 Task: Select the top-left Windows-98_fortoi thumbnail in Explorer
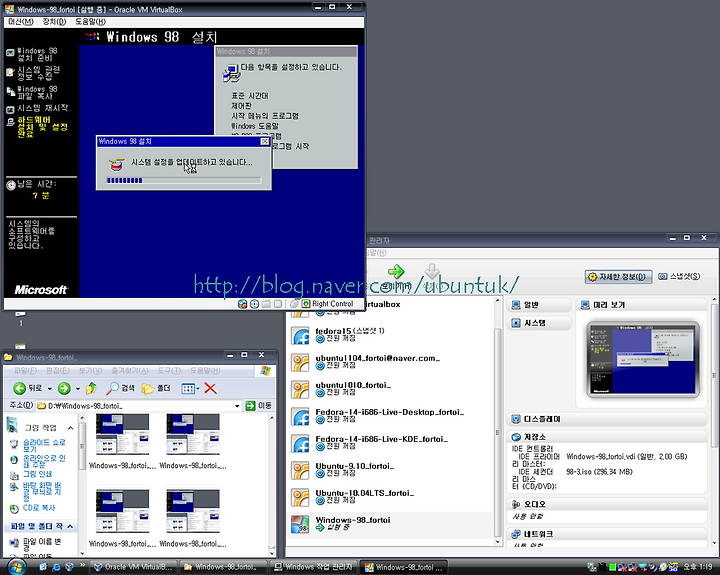coord(123,441)
